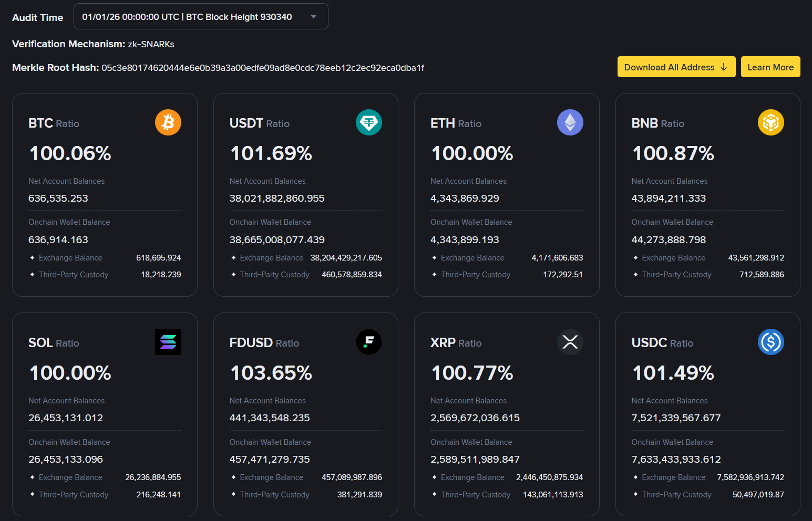This screenshot has height=521, width=812.
Task: Click the FDUSD 103.65% ratio value
Action: [271, 373]
